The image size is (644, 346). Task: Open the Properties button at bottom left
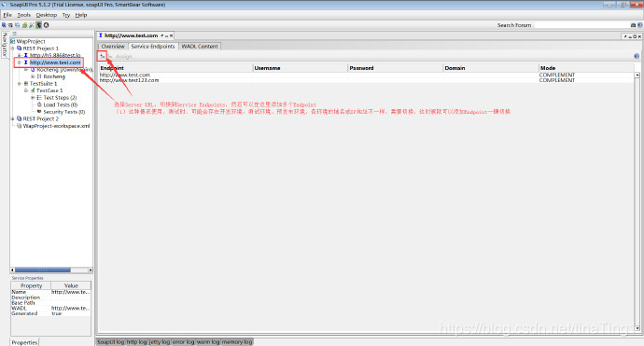pos(24,342)
